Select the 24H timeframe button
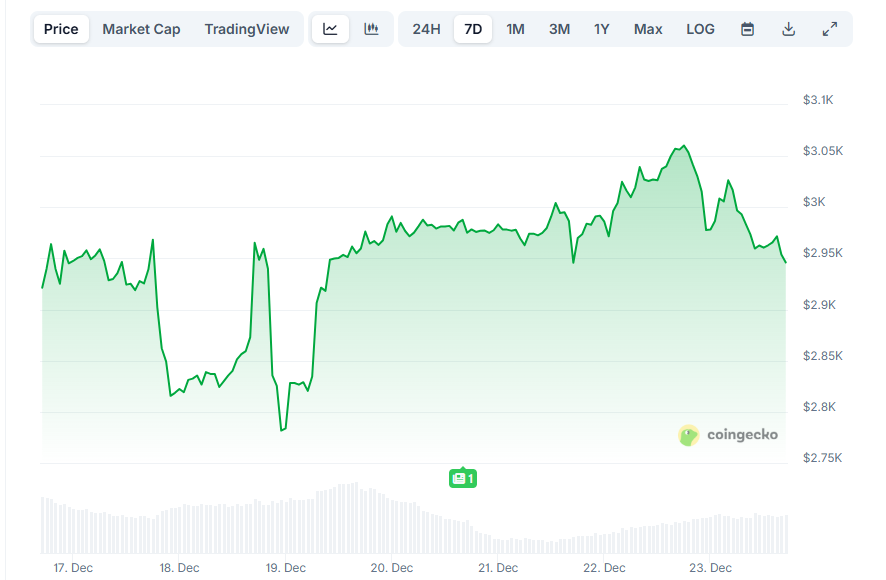The image size is (886, 580). (x=426, y=29)
